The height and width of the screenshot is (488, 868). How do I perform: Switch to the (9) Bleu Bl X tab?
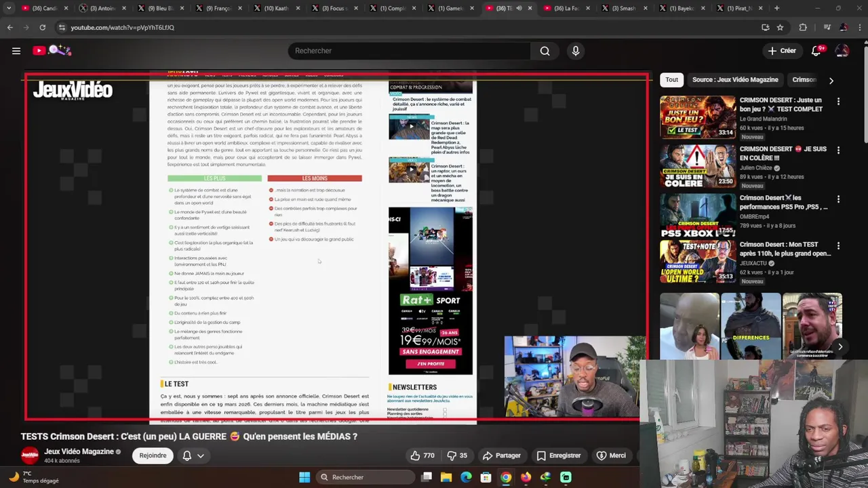coord(159,8)
